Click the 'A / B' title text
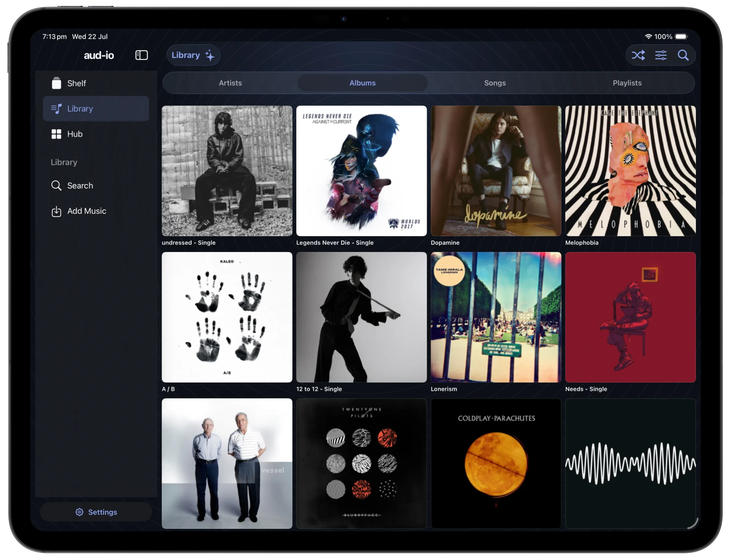The image size is (731, 560). coord(168,389)
